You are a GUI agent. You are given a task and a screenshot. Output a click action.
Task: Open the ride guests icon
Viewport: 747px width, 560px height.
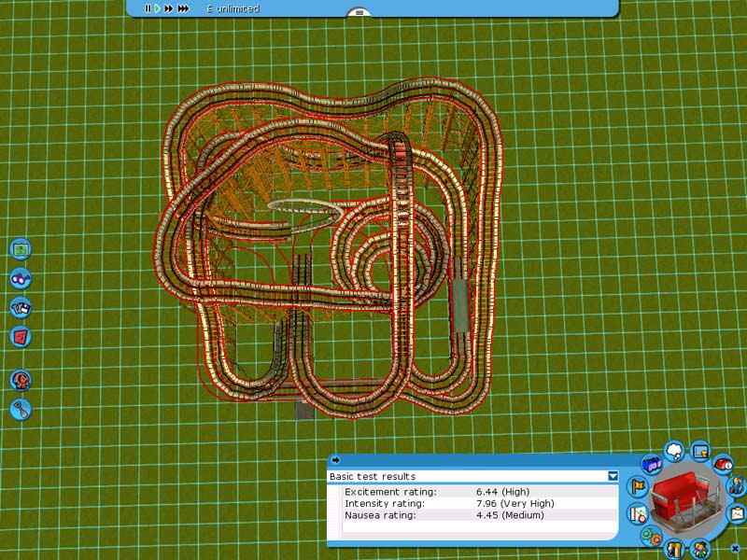pyautogui.click(x=699, y=549)
